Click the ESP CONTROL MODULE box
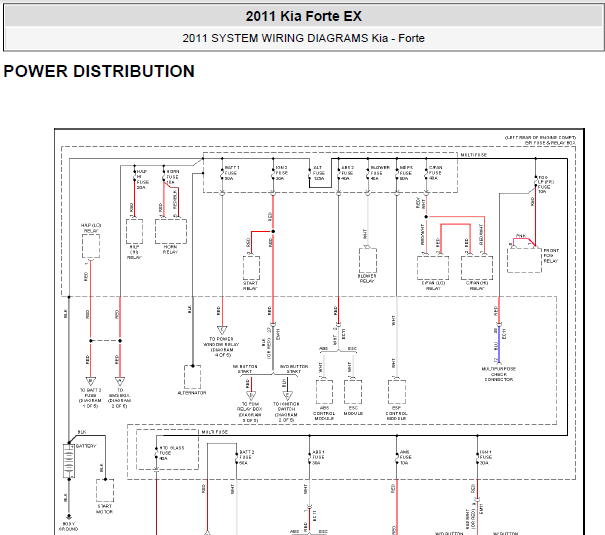Viewport: 605px width, 535px height. click(397, 392)
